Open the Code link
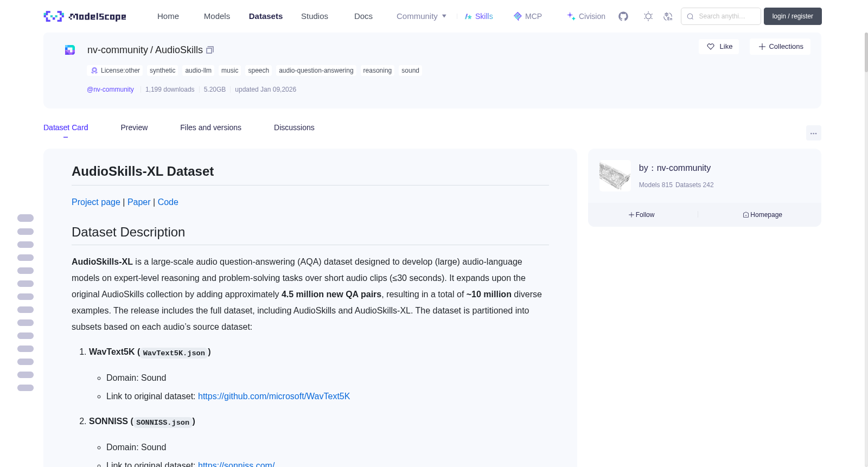The image size is (868, 467). point(168,202)
